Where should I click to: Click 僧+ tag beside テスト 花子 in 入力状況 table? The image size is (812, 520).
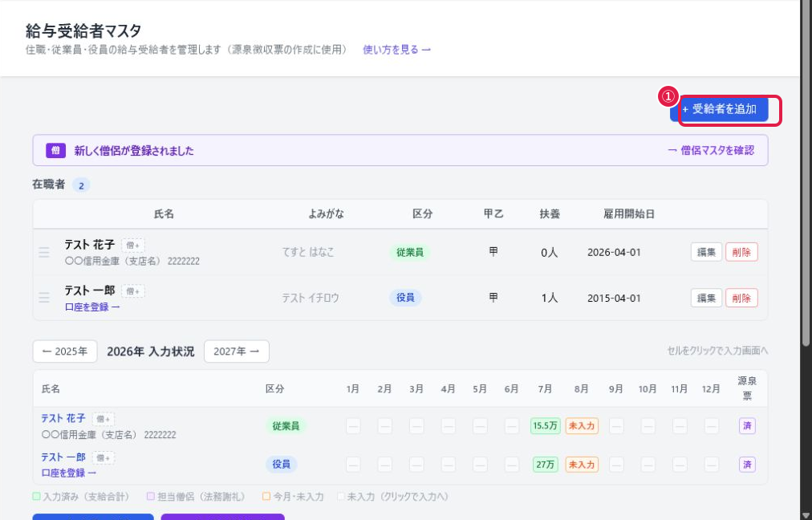pyautogui.click(x=104, y=419)
